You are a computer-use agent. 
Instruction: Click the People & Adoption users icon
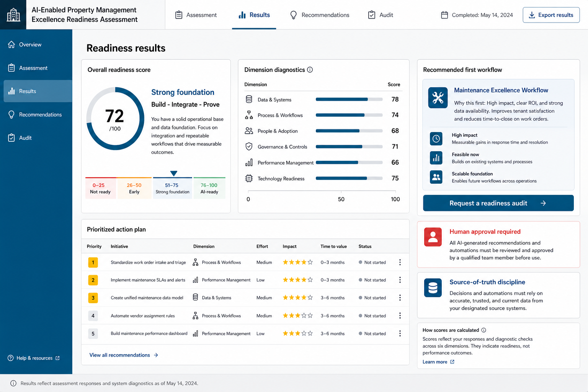[249, 131]
